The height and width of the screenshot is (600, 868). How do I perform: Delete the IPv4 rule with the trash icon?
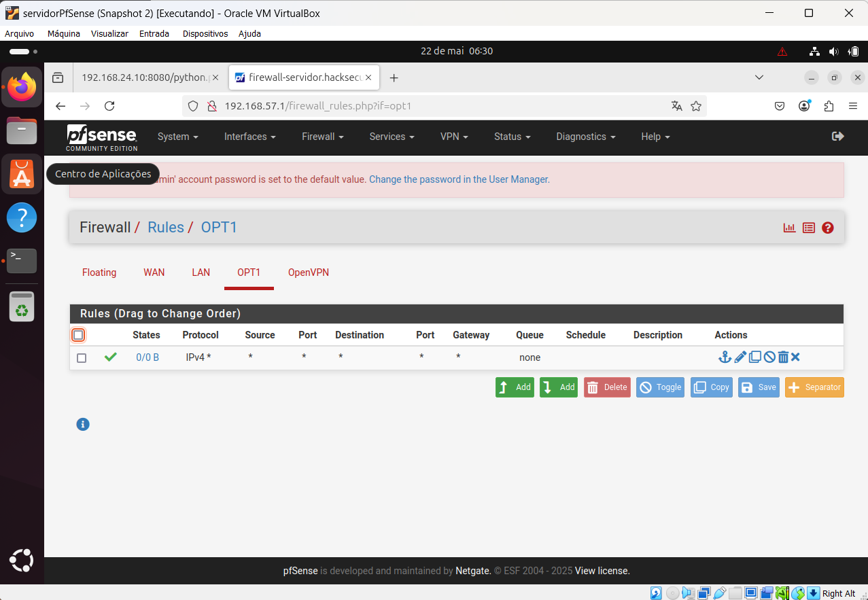coord(783,357)
